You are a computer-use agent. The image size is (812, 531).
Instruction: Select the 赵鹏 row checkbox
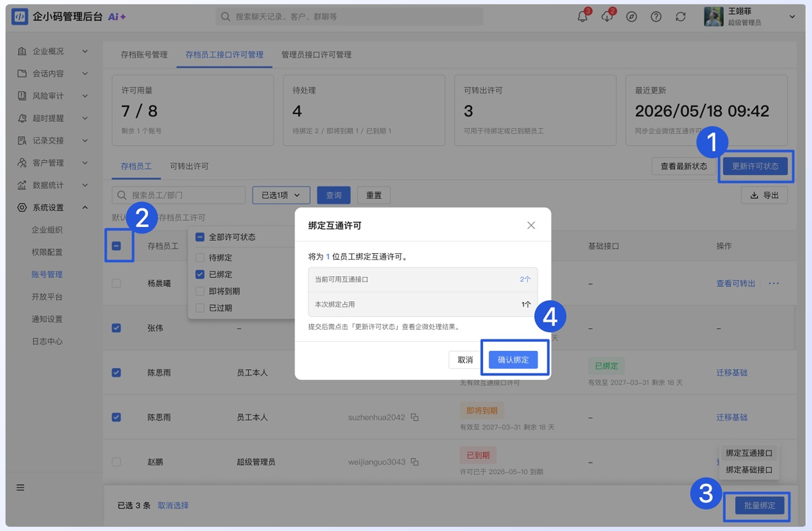116,462
